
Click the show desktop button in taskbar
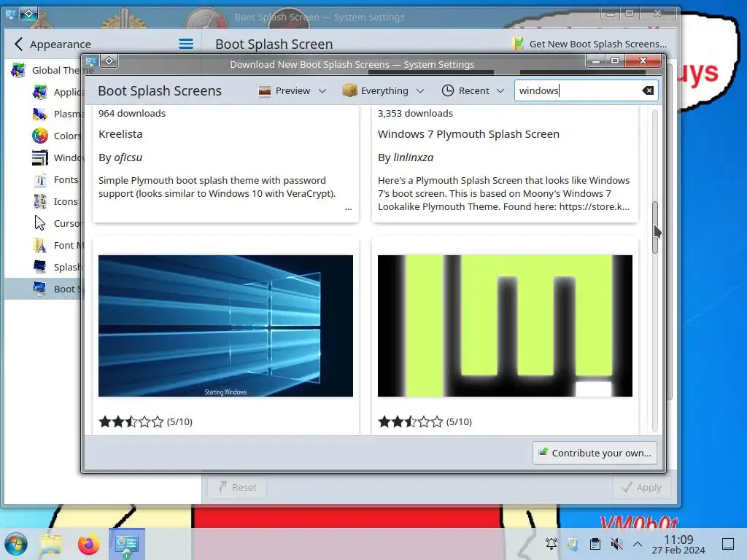tap(728, 544)
